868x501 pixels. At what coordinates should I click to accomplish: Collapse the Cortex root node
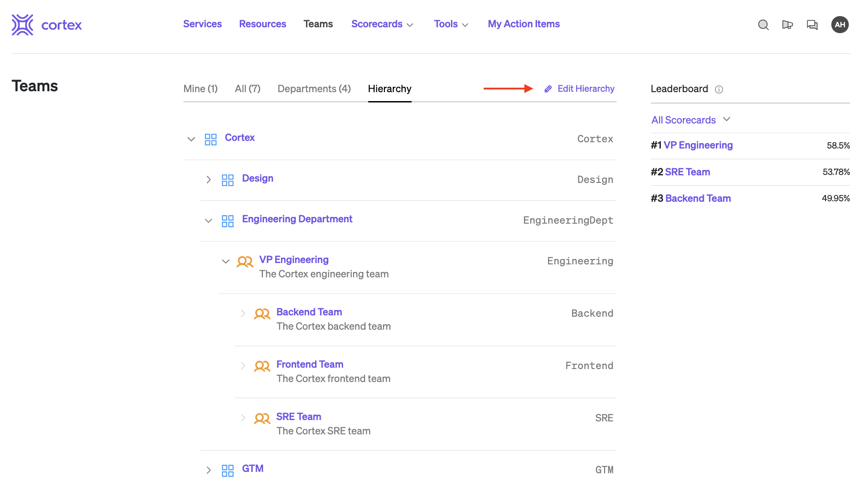click(191, 139)
